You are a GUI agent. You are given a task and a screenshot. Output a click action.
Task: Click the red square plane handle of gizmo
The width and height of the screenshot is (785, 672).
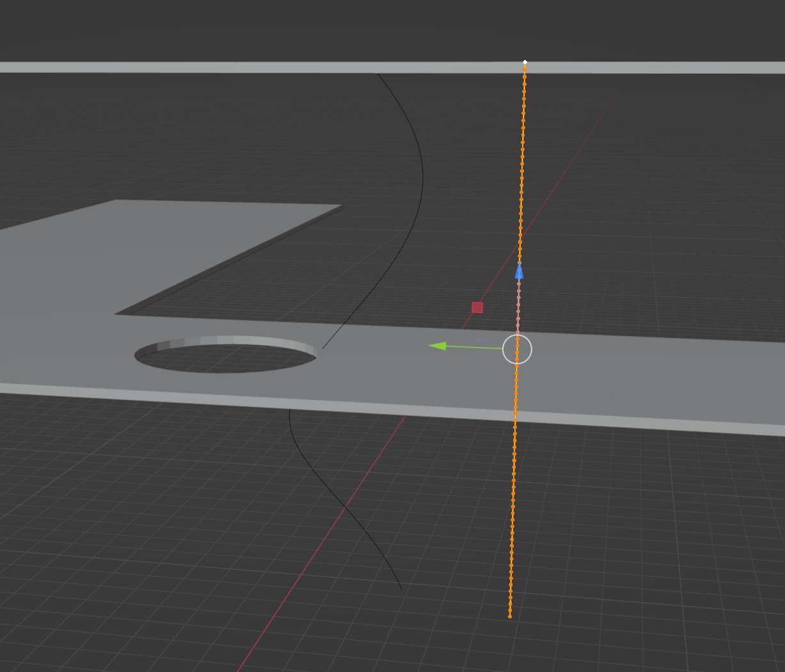(477, 308)
